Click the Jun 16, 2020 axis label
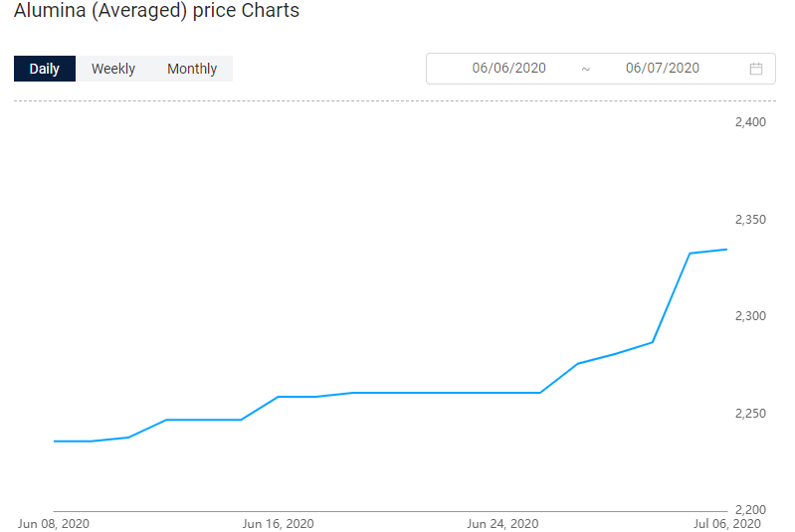 pos(278,524)
